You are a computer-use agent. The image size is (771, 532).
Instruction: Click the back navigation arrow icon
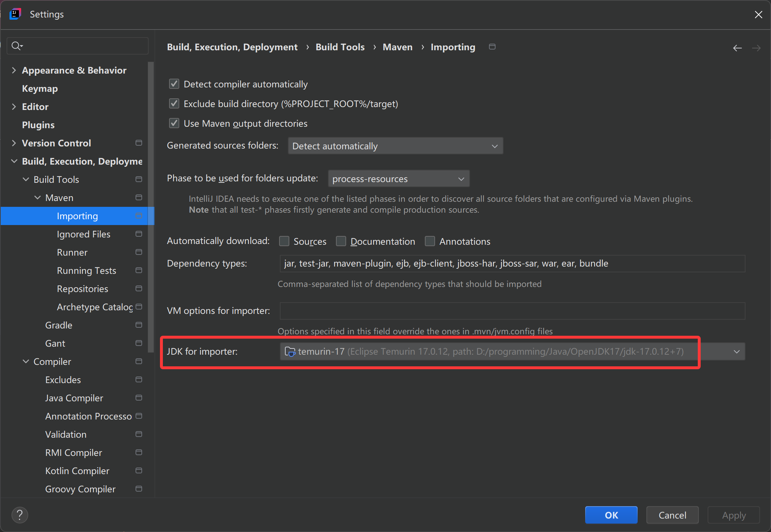click(737, 48)
